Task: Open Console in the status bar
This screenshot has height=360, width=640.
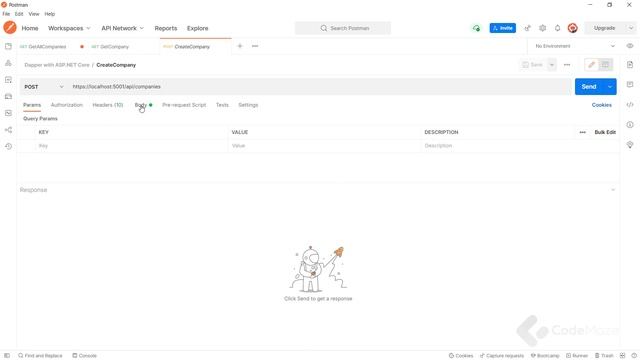Action: coord(84,356)
